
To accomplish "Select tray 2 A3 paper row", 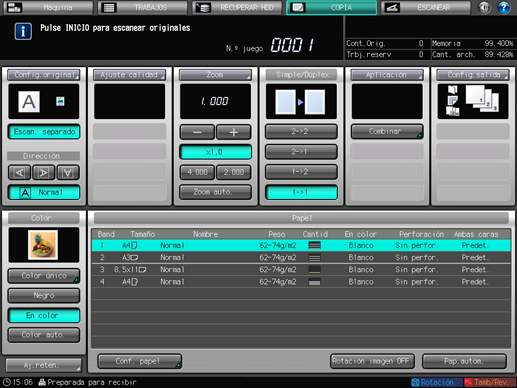I will (301, 257).
